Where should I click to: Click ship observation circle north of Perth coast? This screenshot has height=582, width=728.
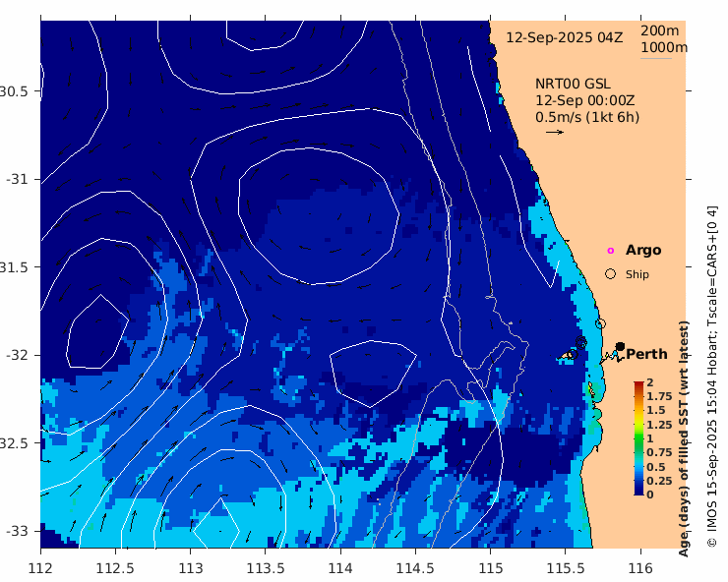[600, 323]
